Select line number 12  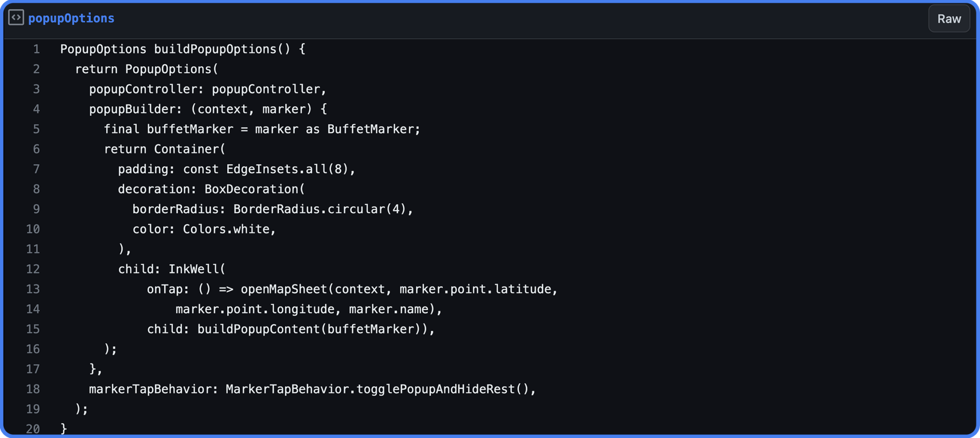33,269
